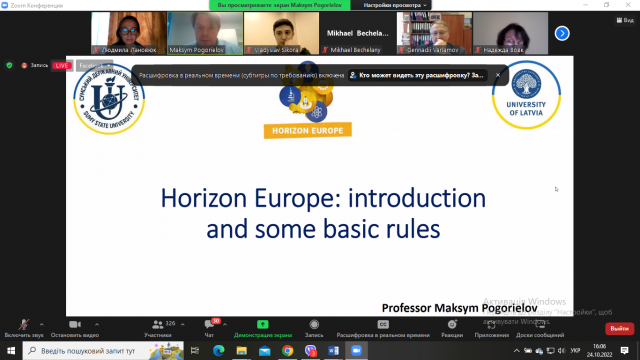640x360 pixels.
Task: Show next participants with blue arrow
Action: click(562, 33)
